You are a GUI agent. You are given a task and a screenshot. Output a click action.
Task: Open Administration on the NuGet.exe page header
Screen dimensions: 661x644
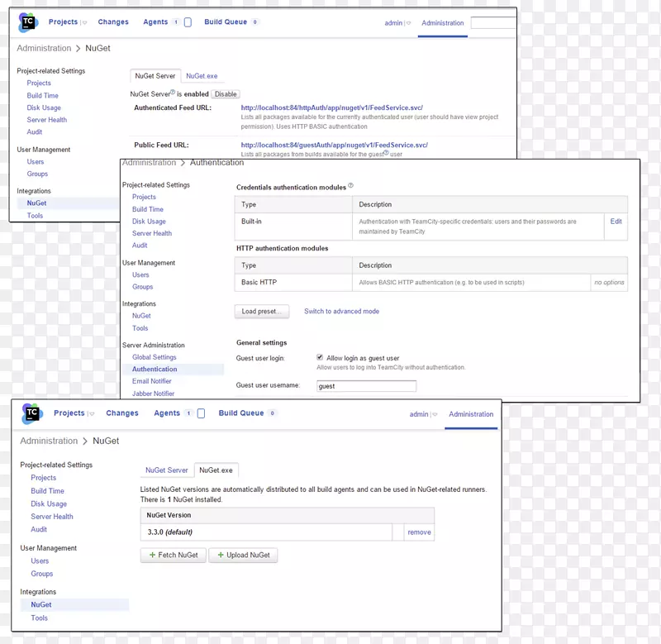coord(471,414)
